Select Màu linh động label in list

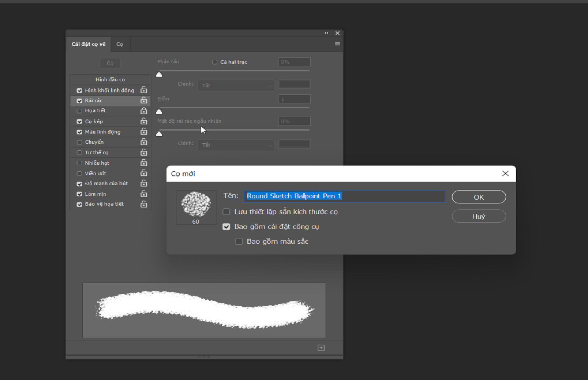click(x=103, y=132)
